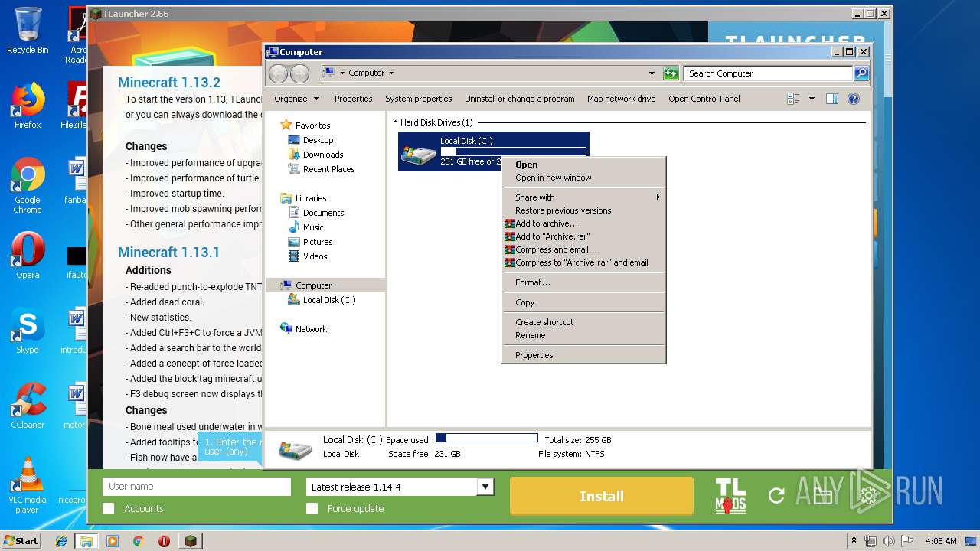Click the Change your view icon
Image resolution: width=980 pixels, height=551 pixels.
pos(793,99)
